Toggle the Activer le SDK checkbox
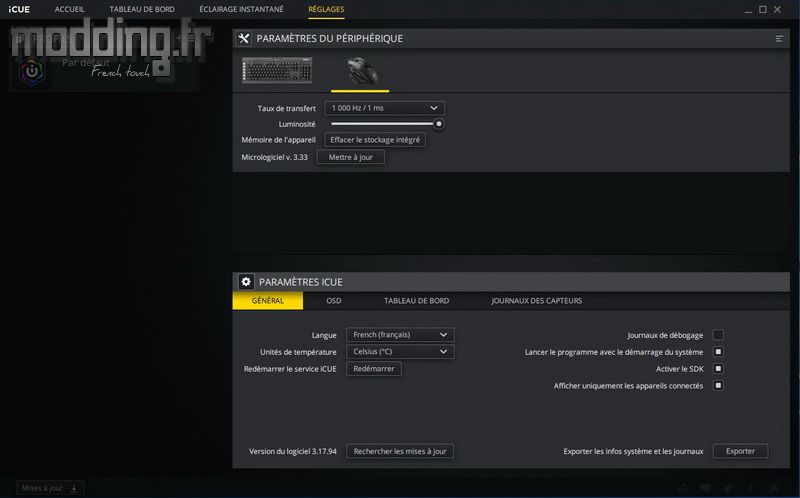The image size is (800, 498). [x=718, y=368]
